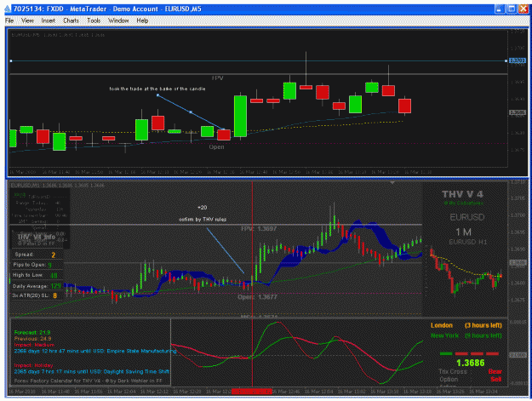Click the 'Open' label in upper chart
The height and width of the screenshot is (401, 532).
(216, 147)
